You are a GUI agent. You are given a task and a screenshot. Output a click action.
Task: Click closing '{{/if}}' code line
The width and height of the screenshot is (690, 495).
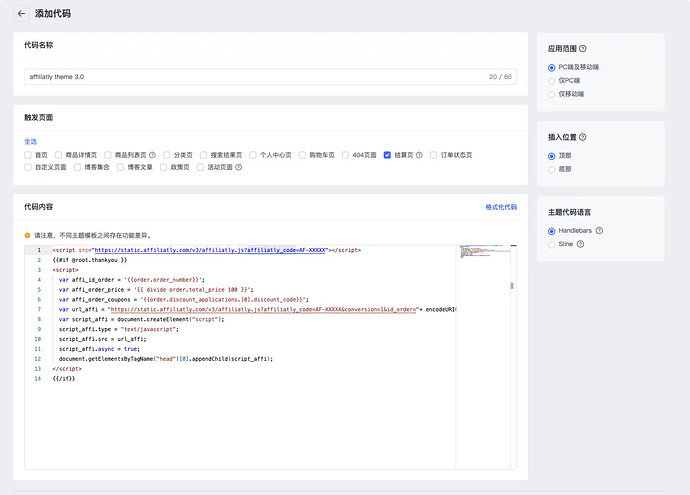(x=64, y=379)
